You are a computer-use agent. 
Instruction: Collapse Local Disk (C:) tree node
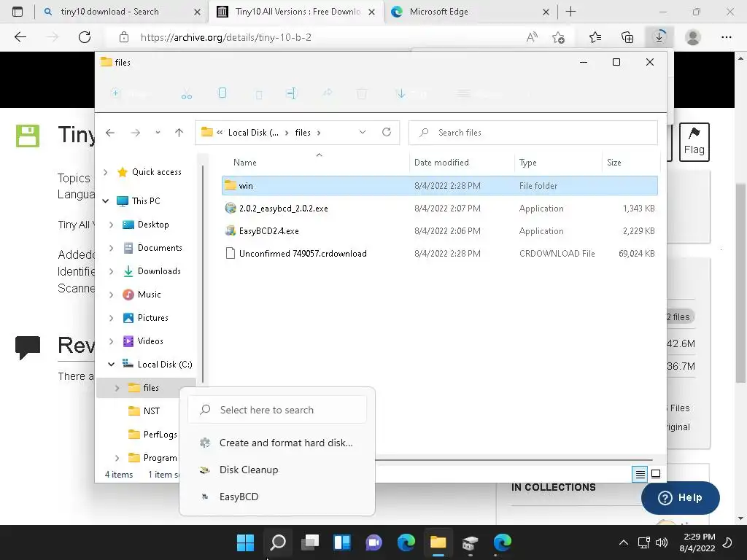[111, 365]
